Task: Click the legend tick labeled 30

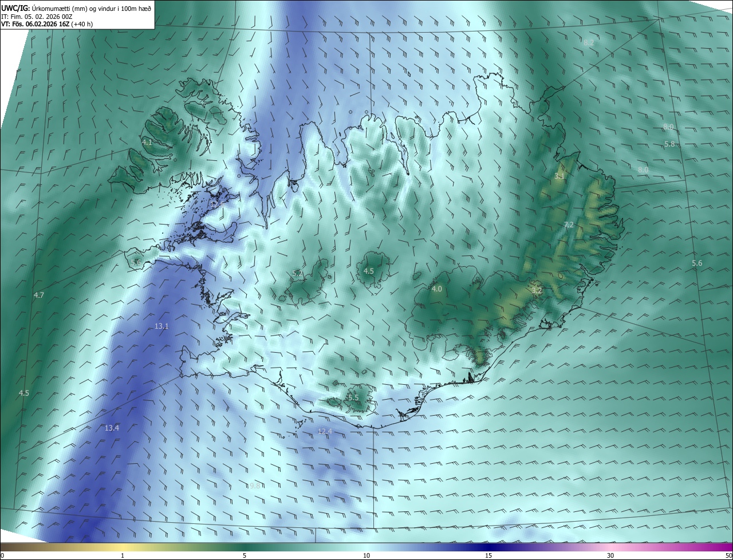Action: 610,555
